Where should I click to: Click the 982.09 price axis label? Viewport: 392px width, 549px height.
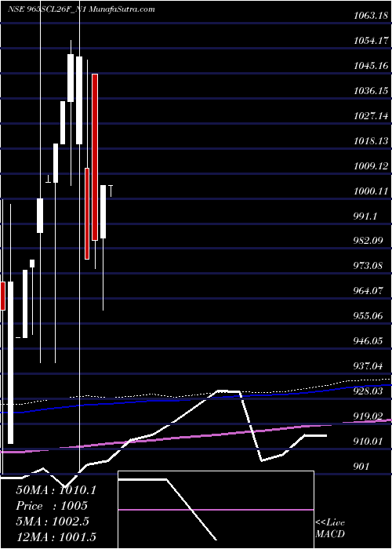[369, 241]
